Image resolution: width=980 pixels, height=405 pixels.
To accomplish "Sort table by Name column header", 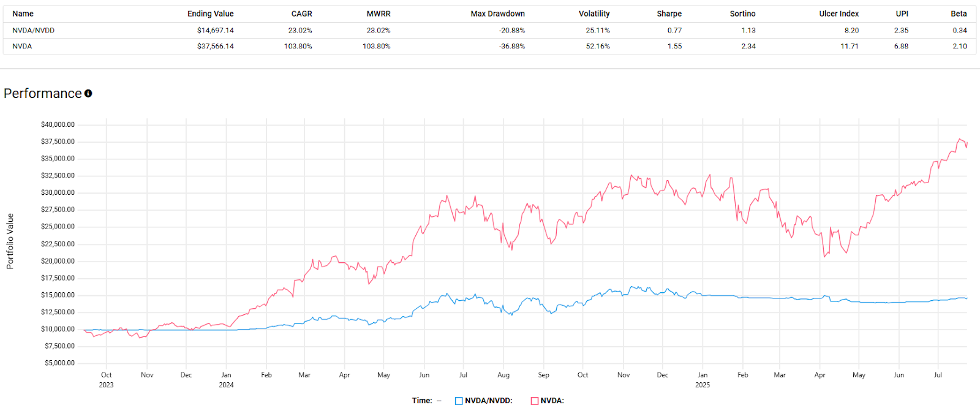I will click(x=23, y=13).
